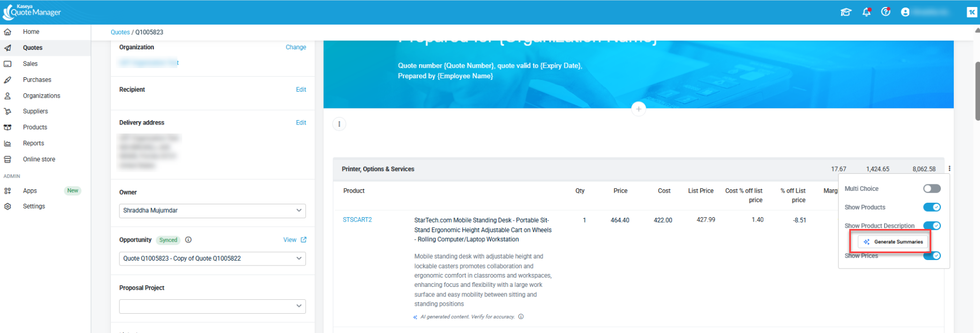This screenshot has width=980, height=333.
Task: Open the Opportunity quote dropdown
Action: [x=212, y=258]
